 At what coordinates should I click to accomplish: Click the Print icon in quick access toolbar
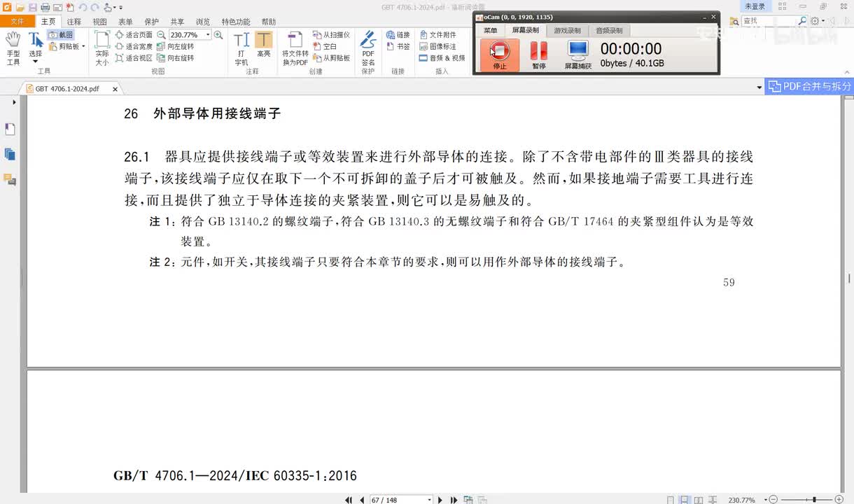(x=45, y=7)
